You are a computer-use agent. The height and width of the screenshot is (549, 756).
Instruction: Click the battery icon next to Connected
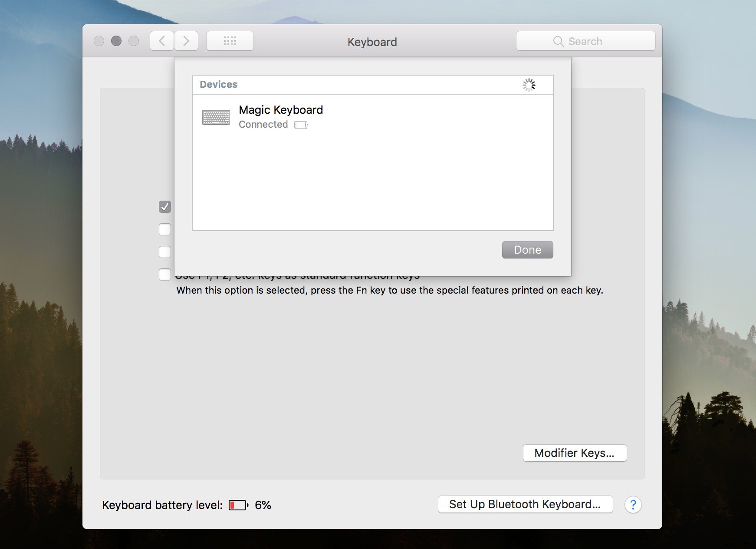click(301, 125)
